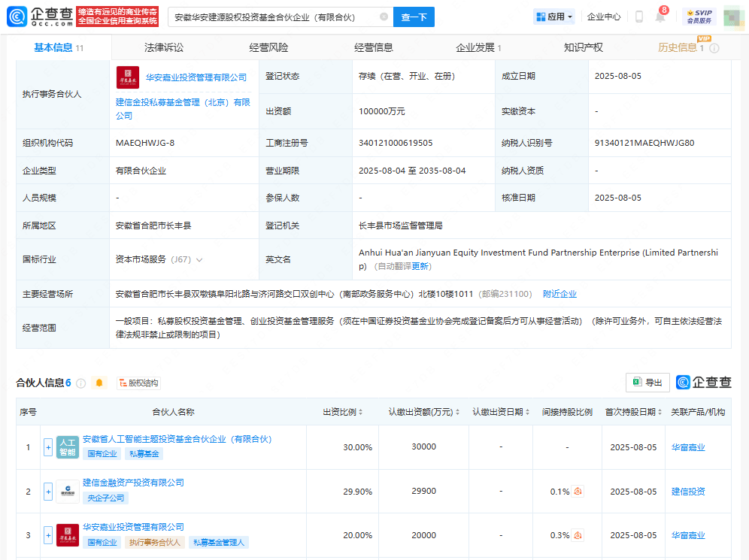The height and width of the screenshot is (560, 749).
Task: Expand row 1 partner 安徽省人工智能主题投资基金
Action: (x=48, y=447)
